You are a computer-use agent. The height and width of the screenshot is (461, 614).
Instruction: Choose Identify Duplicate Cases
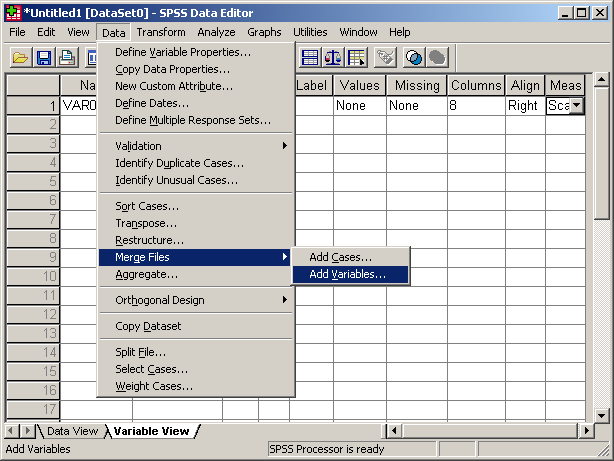click(195, 163)
